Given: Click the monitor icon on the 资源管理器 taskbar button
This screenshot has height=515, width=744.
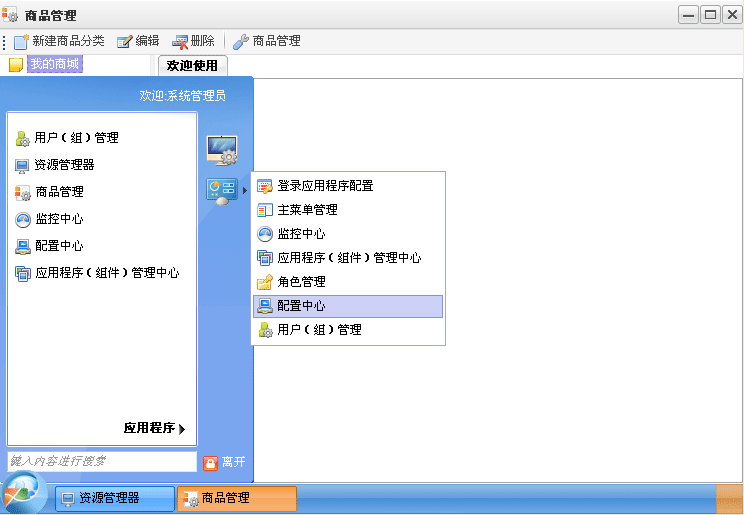Looking at the screenshot, I should pos(68,498).
